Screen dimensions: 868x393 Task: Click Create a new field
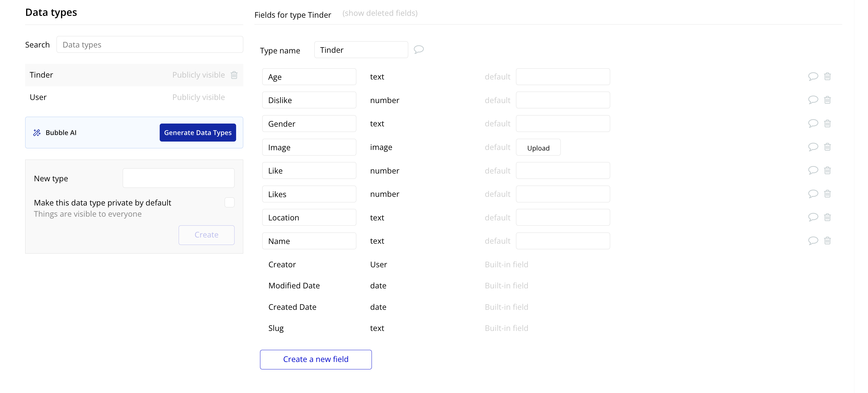pyautogui.click(x=316, y=359)
